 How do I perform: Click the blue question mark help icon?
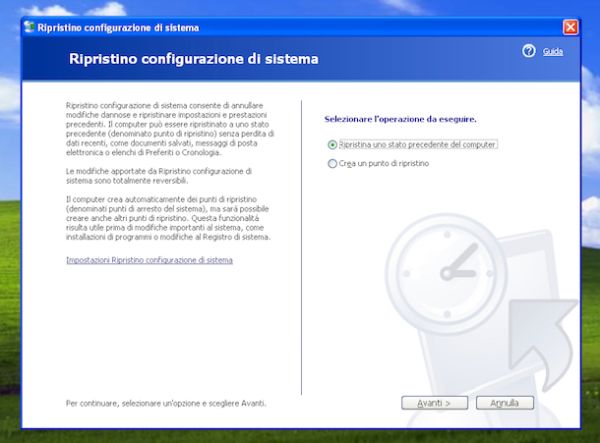click(529, 51)
